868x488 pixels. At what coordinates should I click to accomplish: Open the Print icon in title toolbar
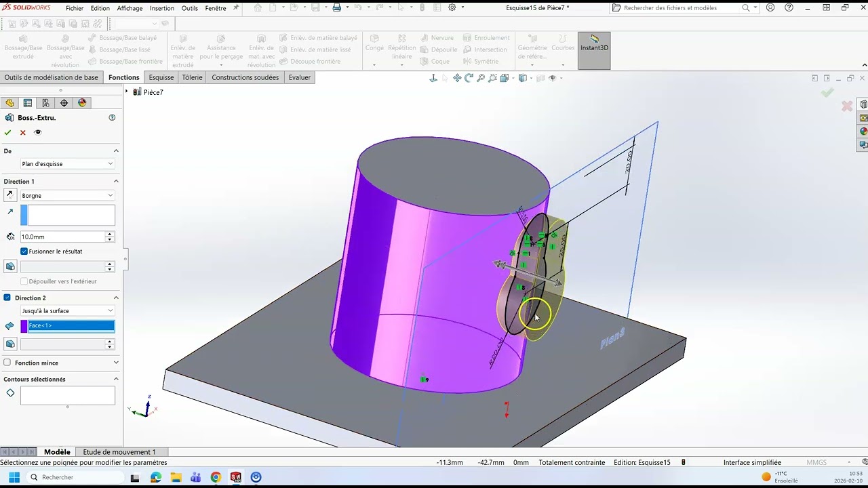coord(337,8)
